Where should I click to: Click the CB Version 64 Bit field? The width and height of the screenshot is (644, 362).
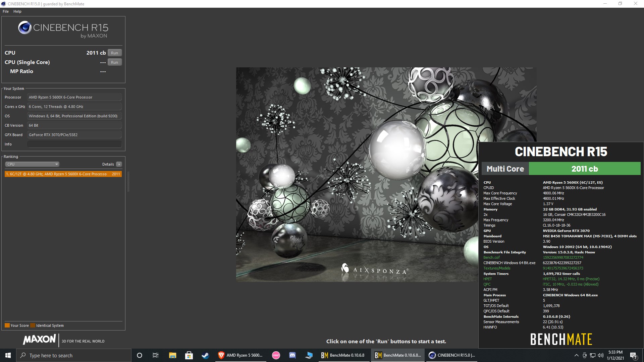(x=74, y=125)
